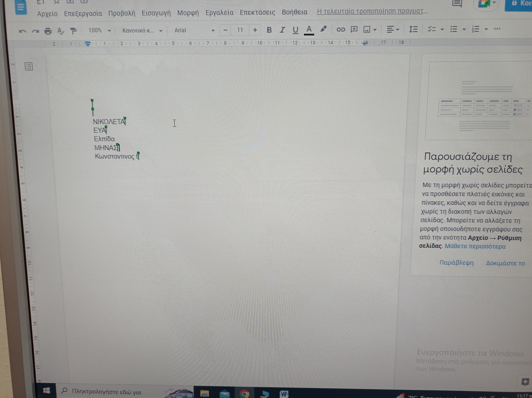
Task: Show document outline icon
Action: pyautogui.click(x=29, y=66)
